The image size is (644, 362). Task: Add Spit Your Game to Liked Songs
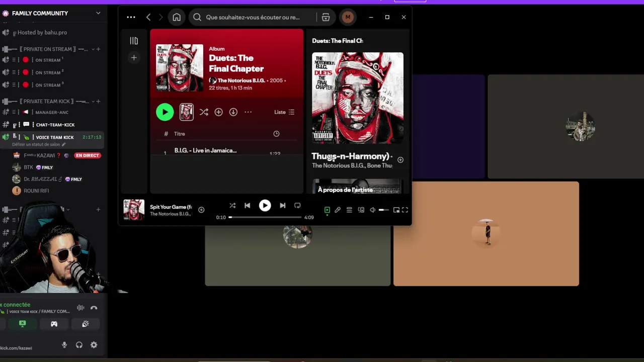[201, 210]
